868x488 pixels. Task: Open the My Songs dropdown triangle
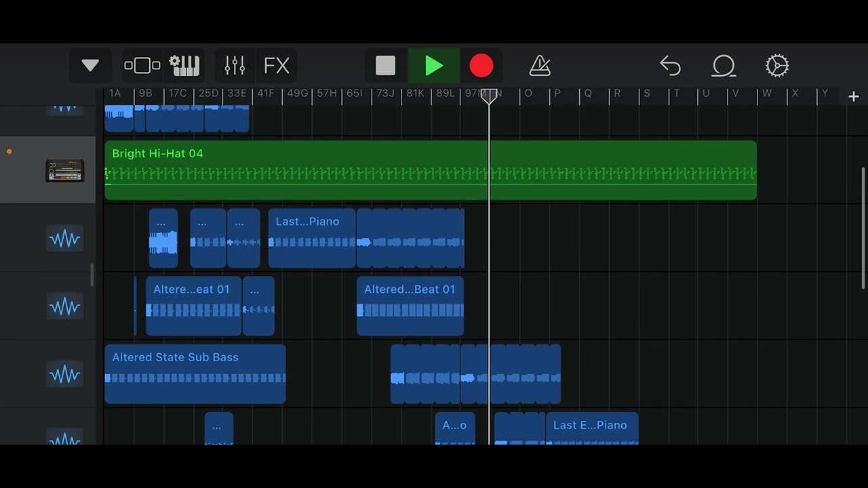90,66
